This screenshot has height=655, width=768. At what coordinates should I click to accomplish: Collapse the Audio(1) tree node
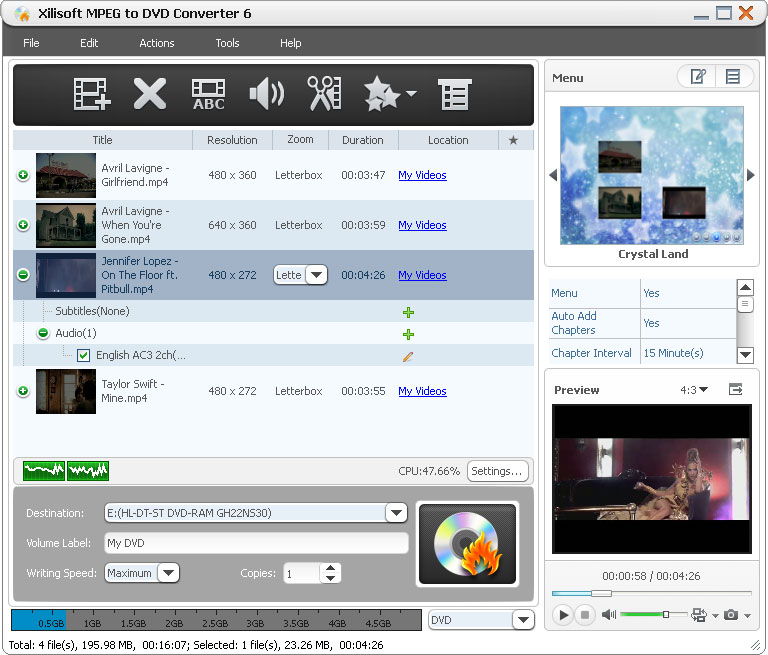click(43, 333)
